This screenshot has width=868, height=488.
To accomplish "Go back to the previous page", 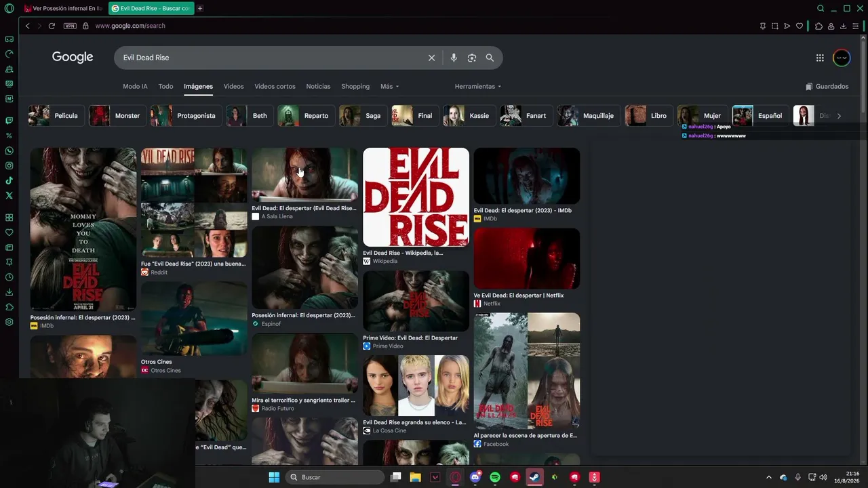I will coord(27,26).
